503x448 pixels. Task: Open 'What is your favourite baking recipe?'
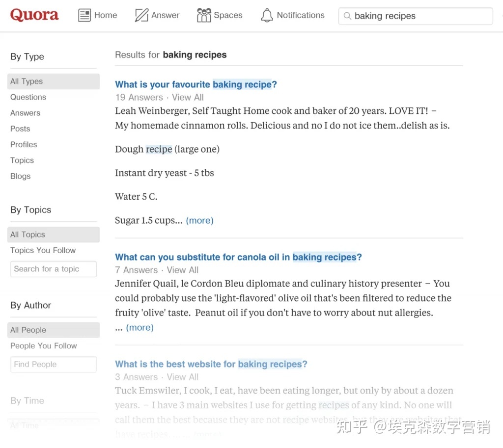pos(196,84)
